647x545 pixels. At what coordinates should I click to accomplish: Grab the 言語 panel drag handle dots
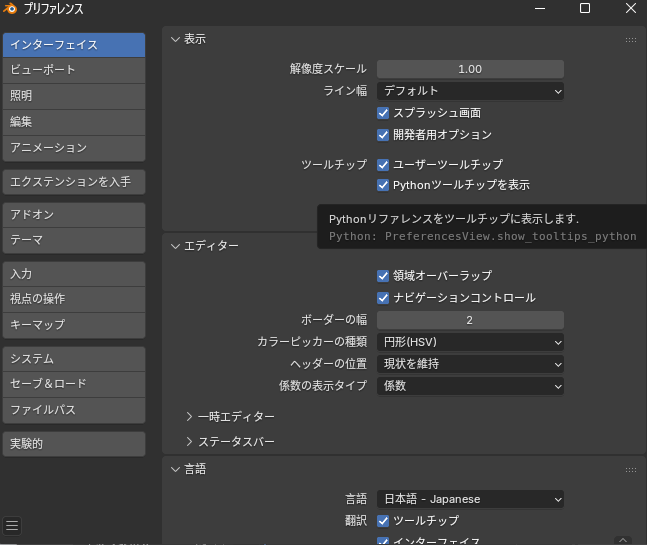[x=630, y=470]
